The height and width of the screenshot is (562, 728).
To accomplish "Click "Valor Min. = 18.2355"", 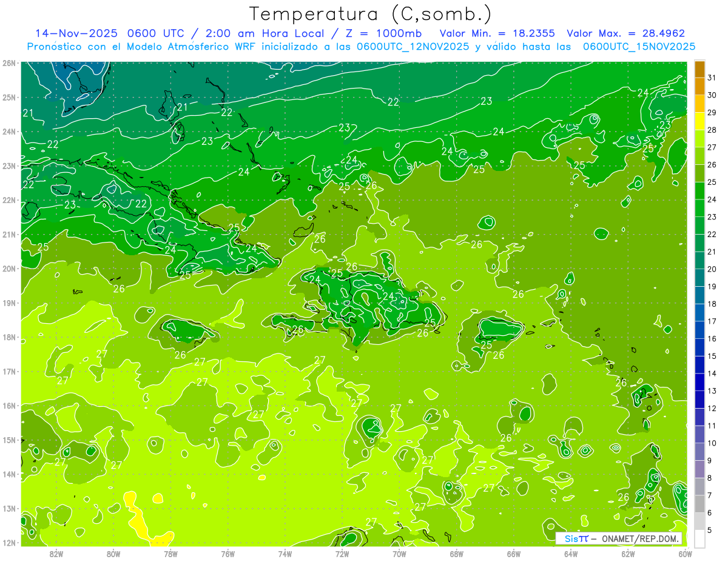I will [497, 33].
